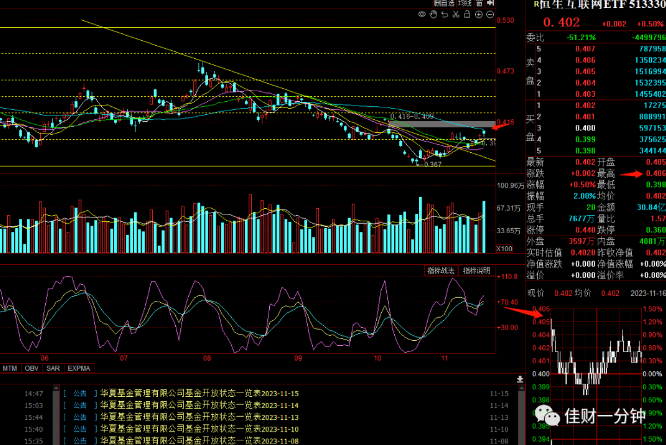Switch to the OBV indicator tab

31,368
